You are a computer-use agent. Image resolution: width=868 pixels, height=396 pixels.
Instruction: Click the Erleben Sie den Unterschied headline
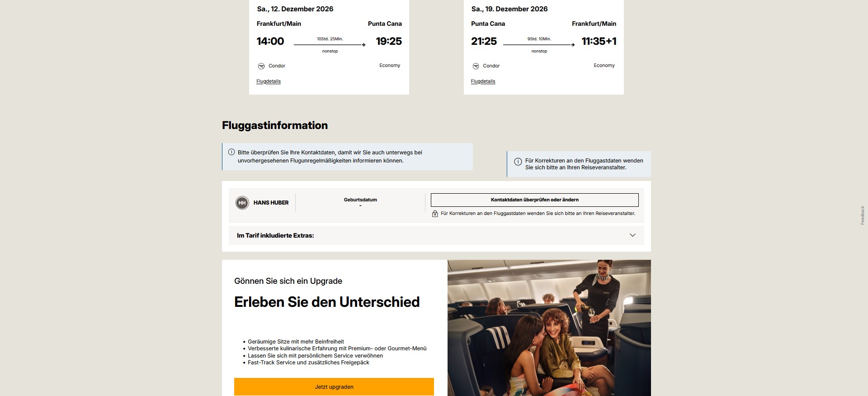tap(327, 302)
